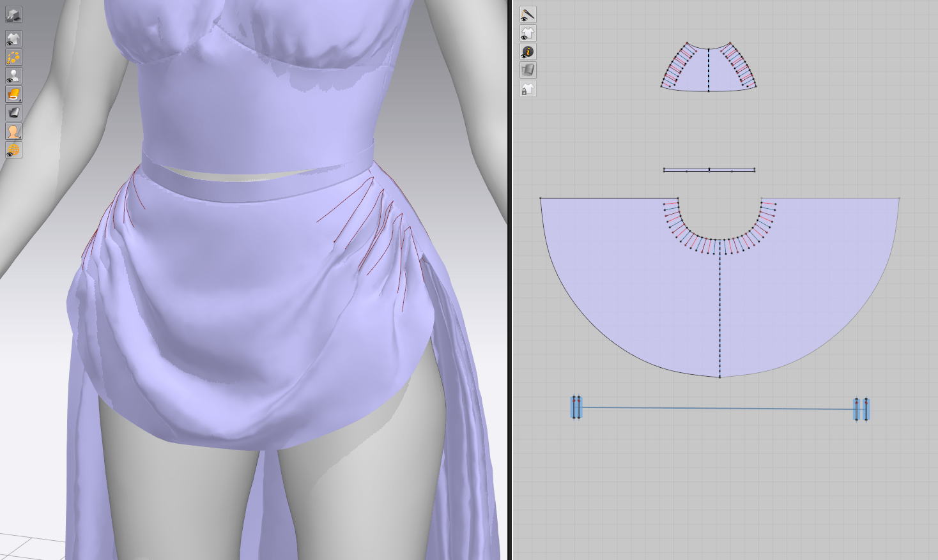Expand the orange fabric display options

(13, 95)
